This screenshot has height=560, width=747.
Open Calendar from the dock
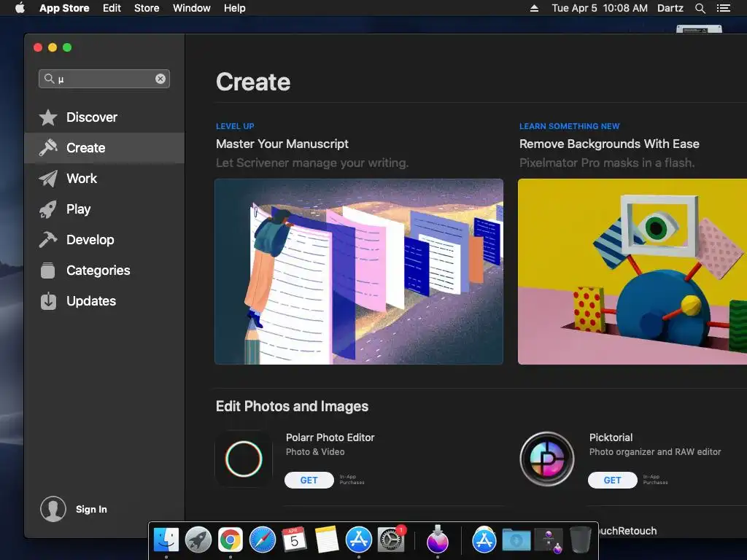point(295,540)
